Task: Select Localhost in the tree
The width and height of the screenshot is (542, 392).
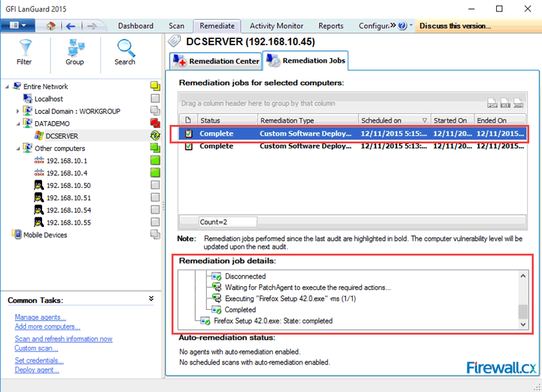Action: [48, 99]
